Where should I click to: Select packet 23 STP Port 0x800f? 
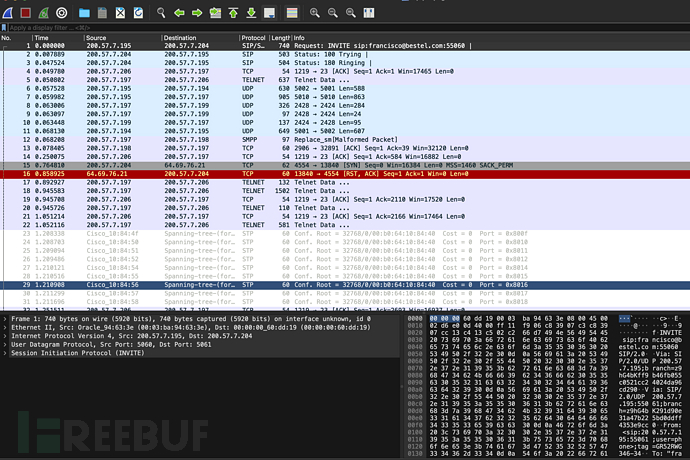coord(345,234)
